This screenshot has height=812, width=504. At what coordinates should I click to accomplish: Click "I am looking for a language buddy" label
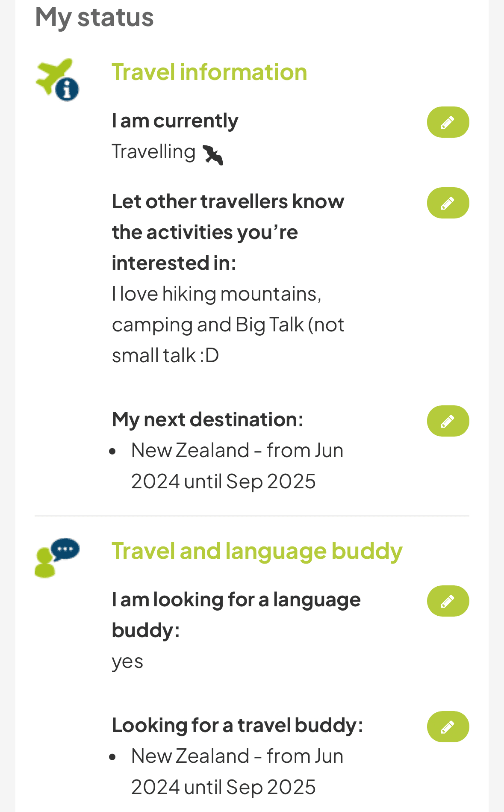(x=236, y=615)
